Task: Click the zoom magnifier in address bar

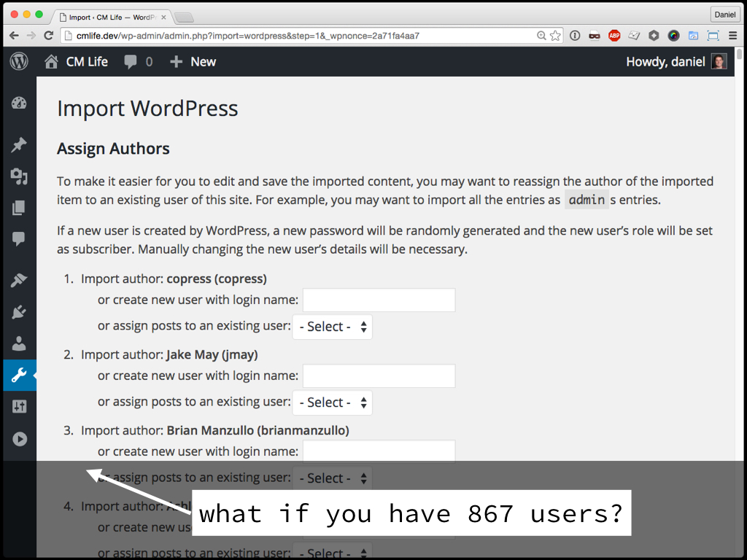Action: (542, 36)
